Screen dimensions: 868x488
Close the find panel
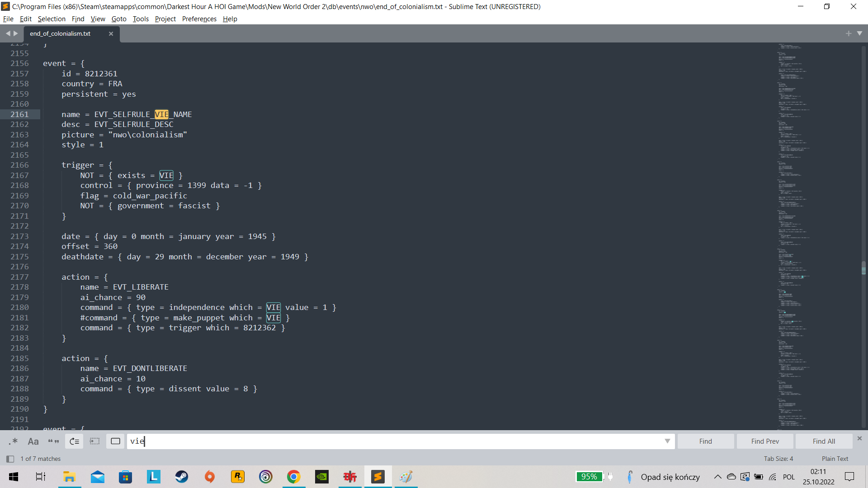coord(859,438)
